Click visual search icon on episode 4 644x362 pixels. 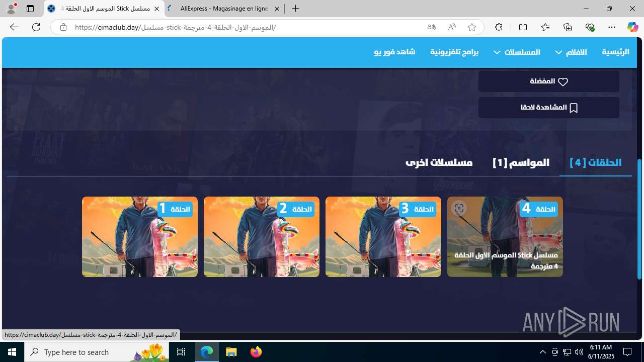point(459,208)
